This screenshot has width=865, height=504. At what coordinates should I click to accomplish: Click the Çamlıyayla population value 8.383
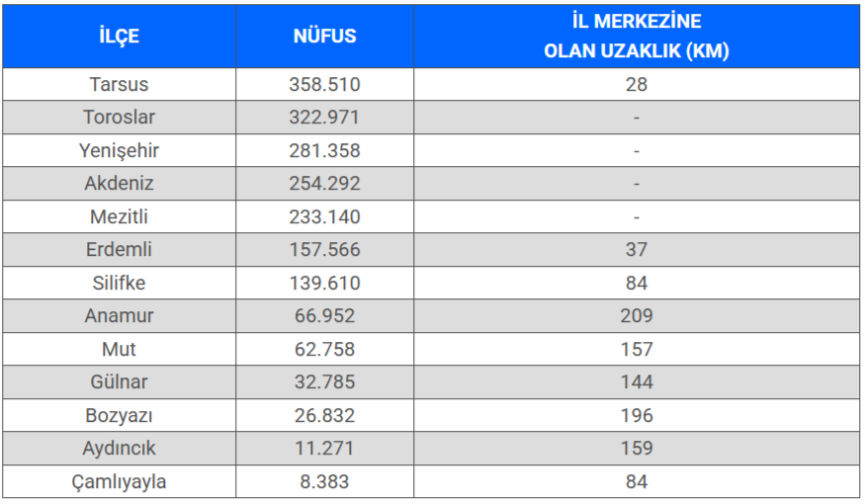point(324,481)
